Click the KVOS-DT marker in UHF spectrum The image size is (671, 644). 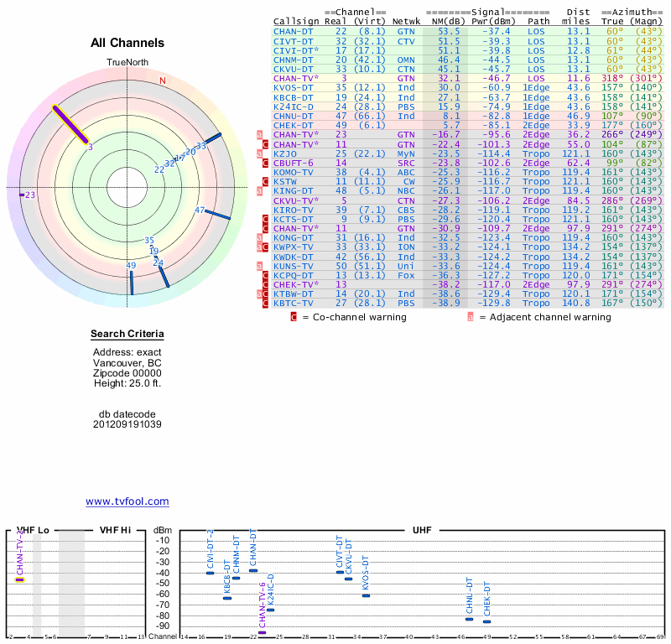pos(366,595)
